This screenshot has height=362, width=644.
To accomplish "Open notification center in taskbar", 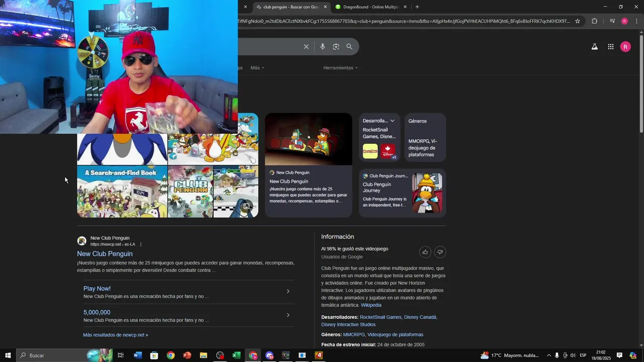I will click(619, 355).
